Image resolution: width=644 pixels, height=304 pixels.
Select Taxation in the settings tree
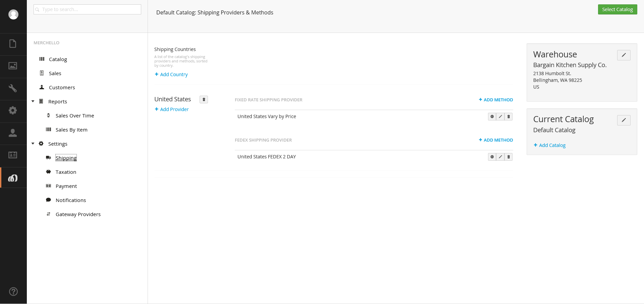[x=66, y=172]
